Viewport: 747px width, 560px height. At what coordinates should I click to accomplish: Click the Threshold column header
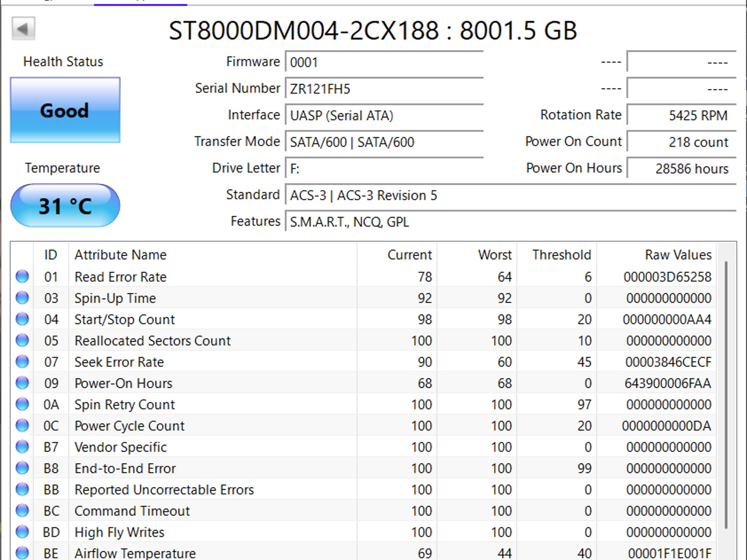coord(557,254)
